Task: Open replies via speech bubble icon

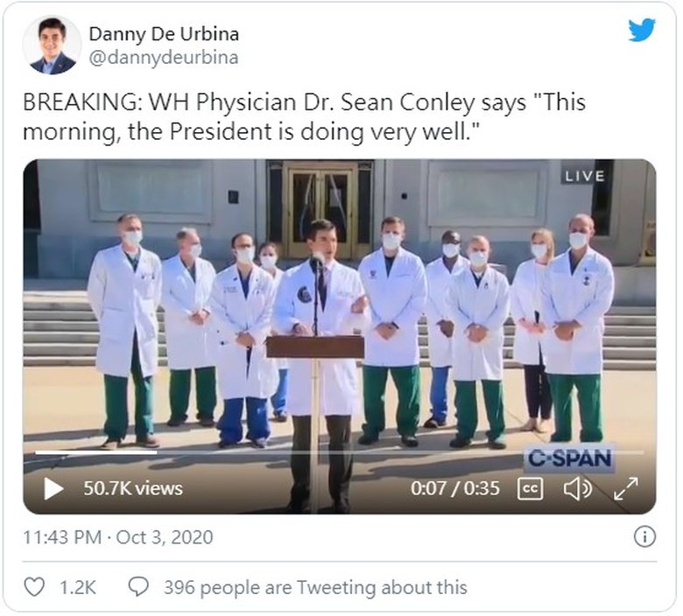Action: coord(138,587)
